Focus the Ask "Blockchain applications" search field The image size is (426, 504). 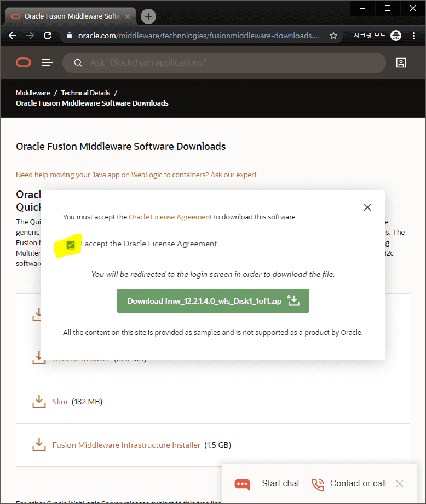coord(224,62)
